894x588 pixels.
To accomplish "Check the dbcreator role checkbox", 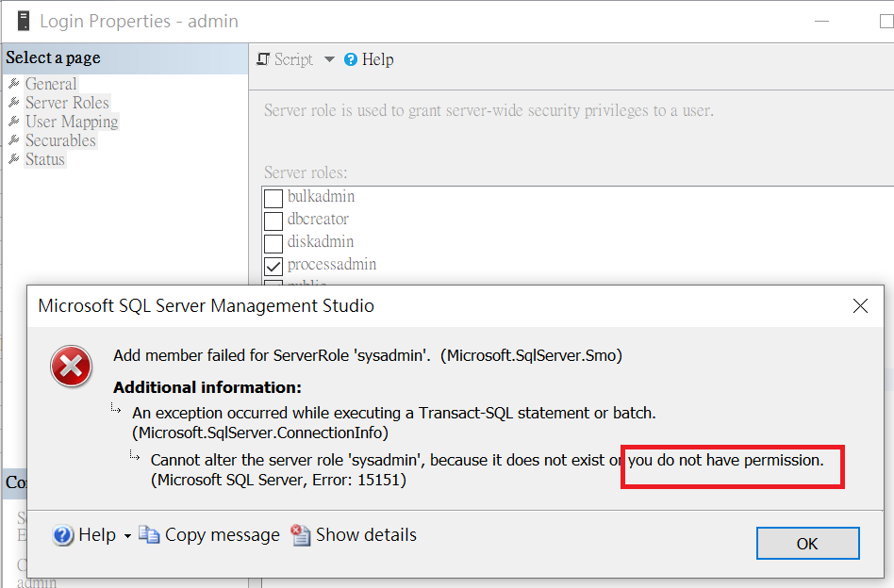I will tap(273, 221).
